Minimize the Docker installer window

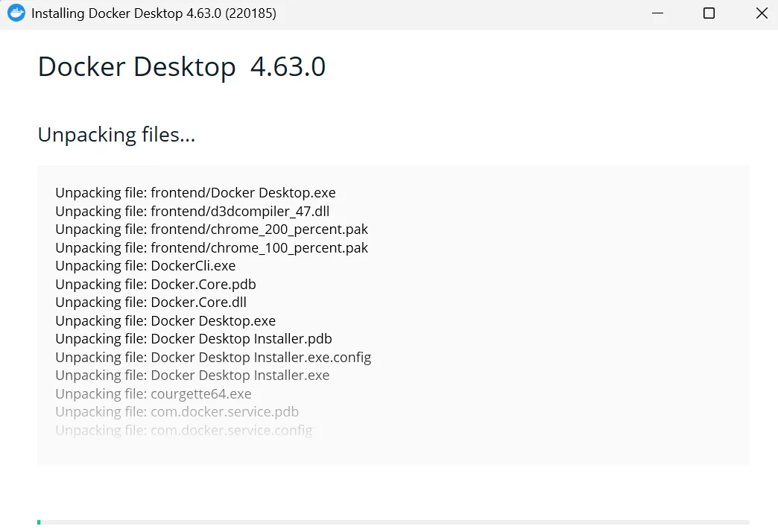click(657, 13)
